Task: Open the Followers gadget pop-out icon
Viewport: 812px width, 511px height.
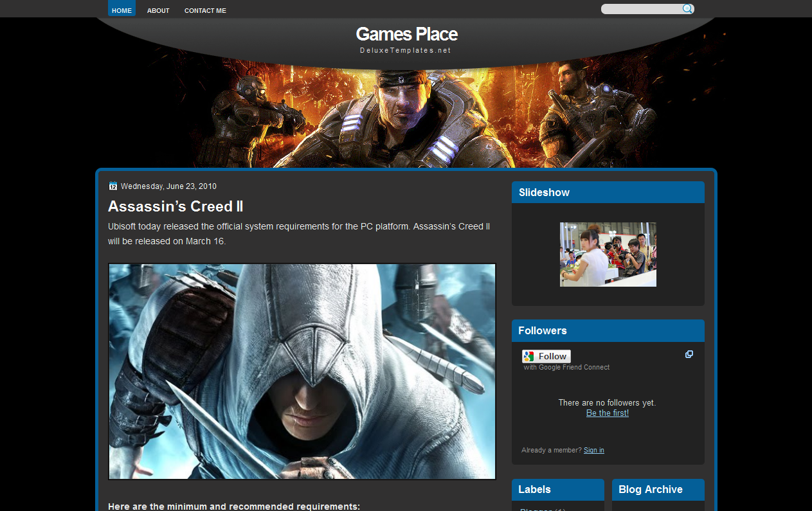Action: point(689,354)
